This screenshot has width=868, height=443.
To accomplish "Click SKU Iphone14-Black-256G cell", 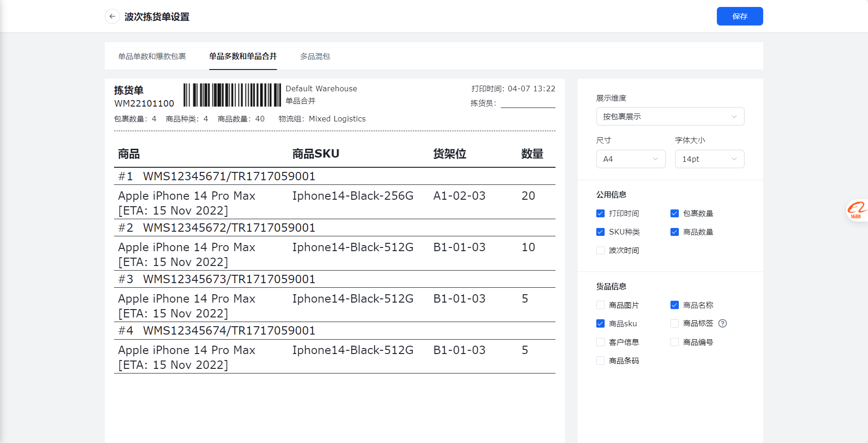I will click(353, 196).
